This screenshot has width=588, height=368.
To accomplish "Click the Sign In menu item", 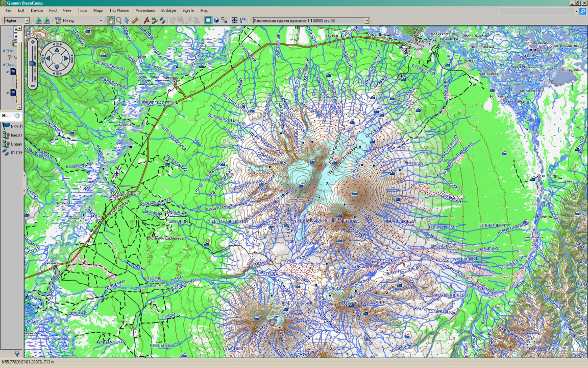I will [x=188, y=11].
